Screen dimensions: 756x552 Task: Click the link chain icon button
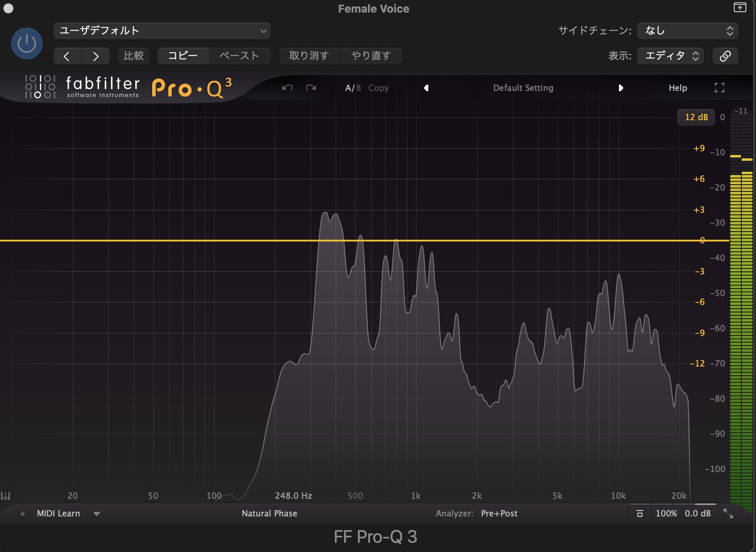tap(725, 56)
